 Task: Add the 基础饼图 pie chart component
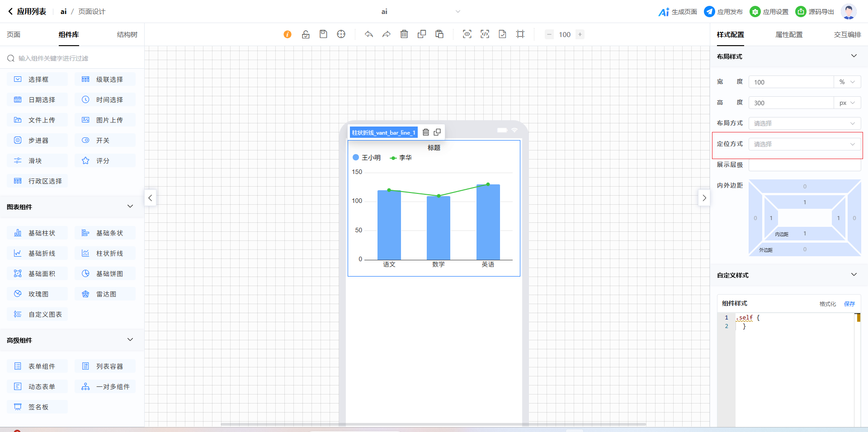pos(105,274)
